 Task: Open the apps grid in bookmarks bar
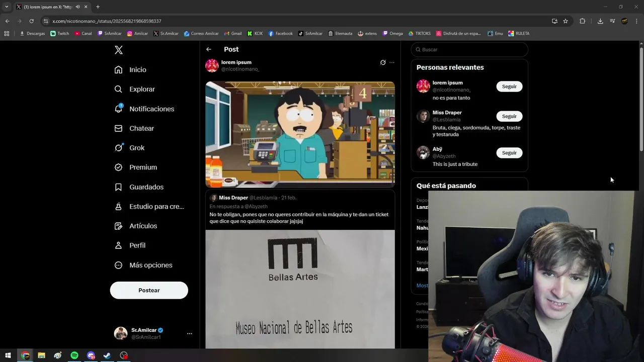7,34
